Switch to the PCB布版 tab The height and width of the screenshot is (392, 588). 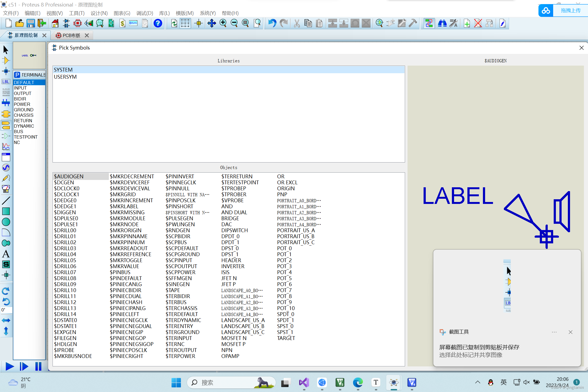71,35
